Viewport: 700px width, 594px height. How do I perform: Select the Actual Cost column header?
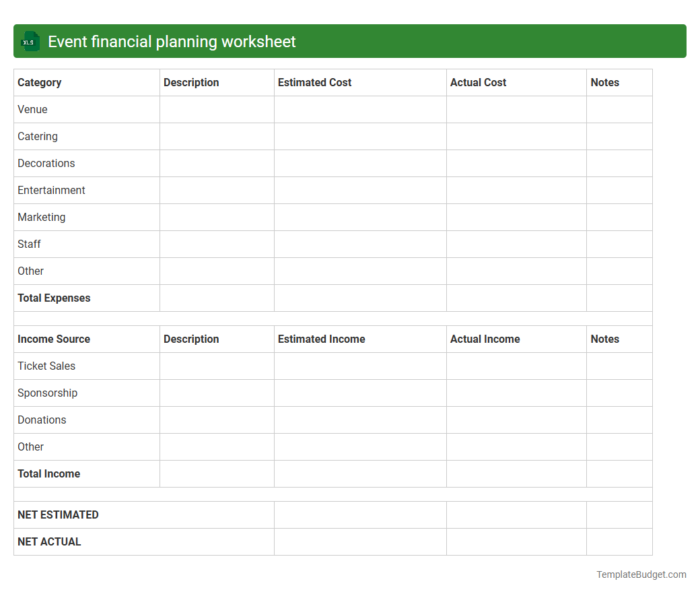[x=478, y=82]
